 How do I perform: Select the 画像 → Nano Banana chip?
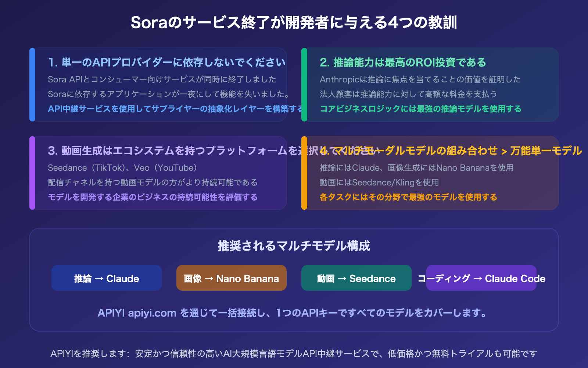click(231, 278)
